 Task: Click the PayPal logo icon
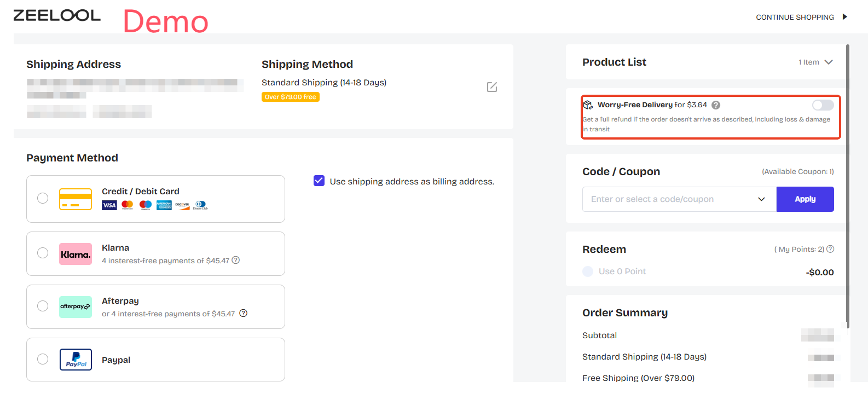[76, 360]
